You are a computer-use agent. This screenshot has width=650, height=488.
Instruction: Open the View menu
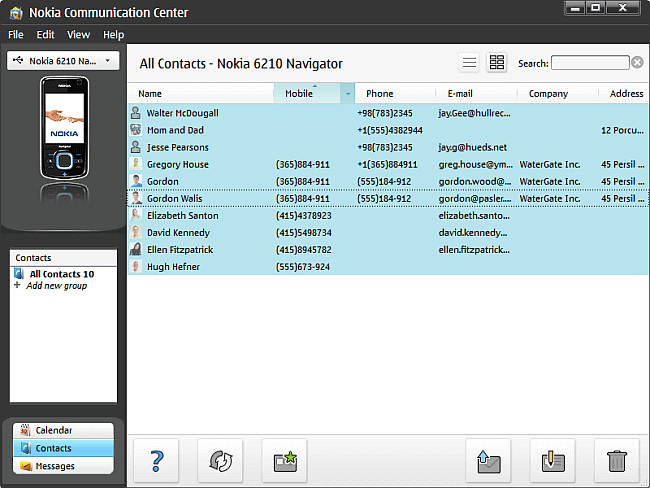[78, 35]
